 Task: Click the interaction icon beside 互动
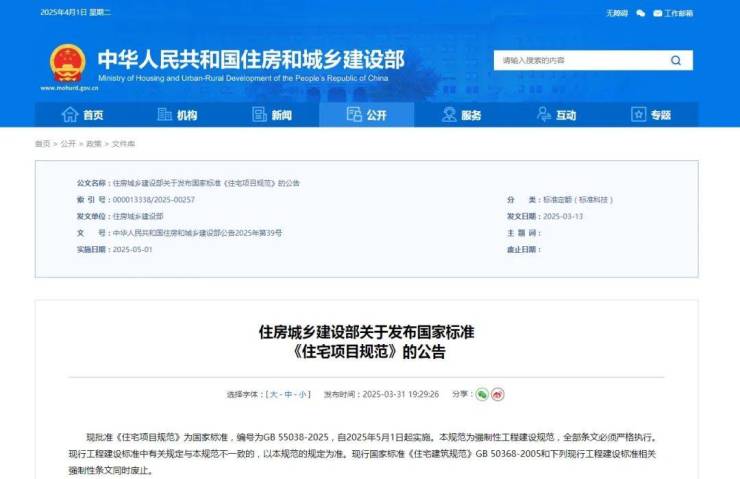click(544, 115)
